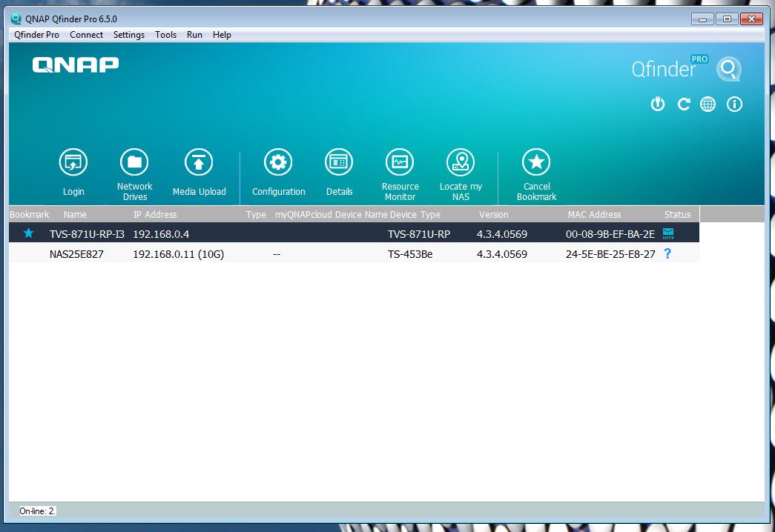This screenshot has width=775, height=532.
Task: Open the Tools menu
Action: pyautogui.click(x=165, y=35)
